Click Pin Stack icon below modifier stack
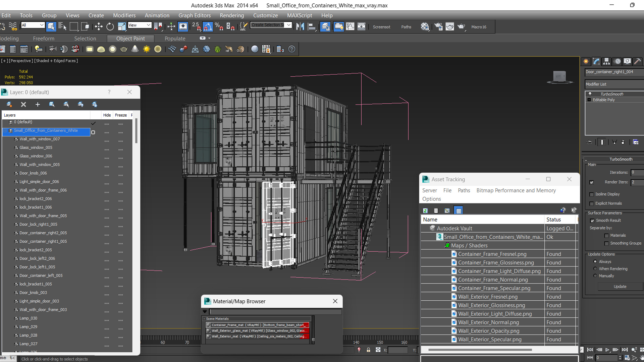The height and width of the screenshot is (362, 644). click(x=590, y=142)
